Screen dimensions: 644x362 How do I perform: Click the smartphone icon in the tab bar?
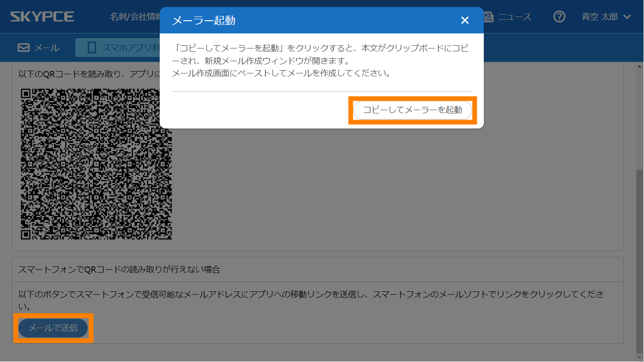[92, 48]
